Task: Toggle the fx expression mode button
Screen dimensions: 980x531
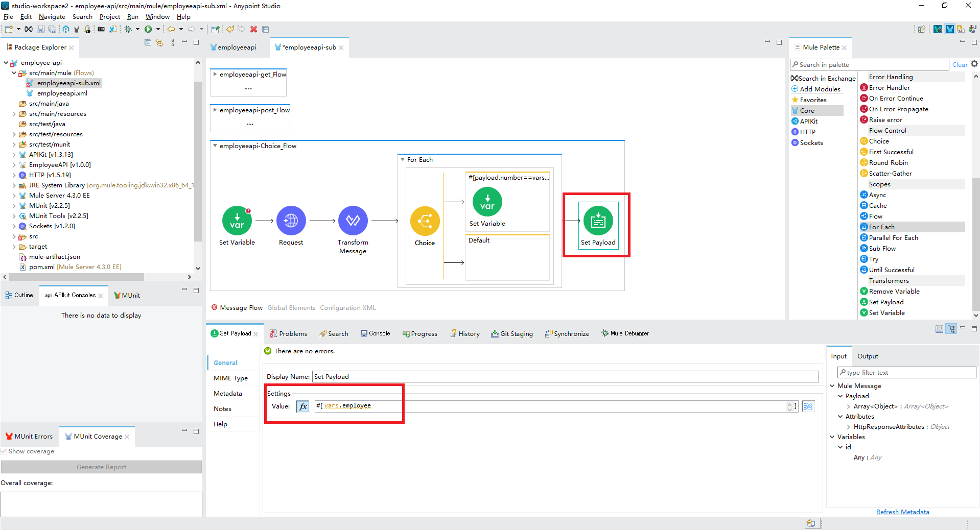Action: coord(302,406)
